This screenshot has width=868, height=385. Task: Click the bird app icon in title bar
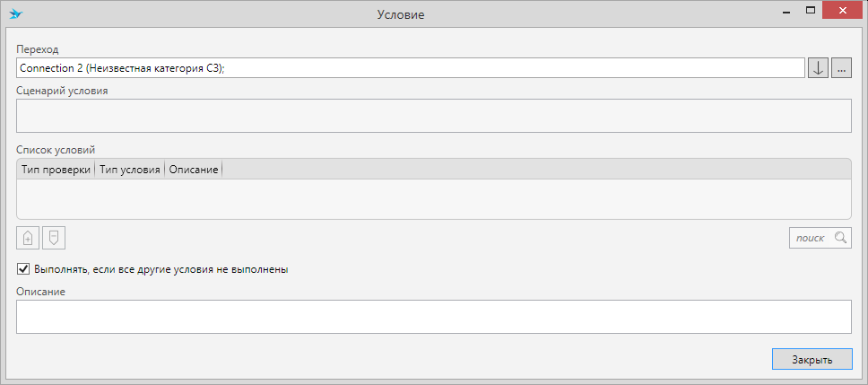pyautogui.click(x=15, y=13)
